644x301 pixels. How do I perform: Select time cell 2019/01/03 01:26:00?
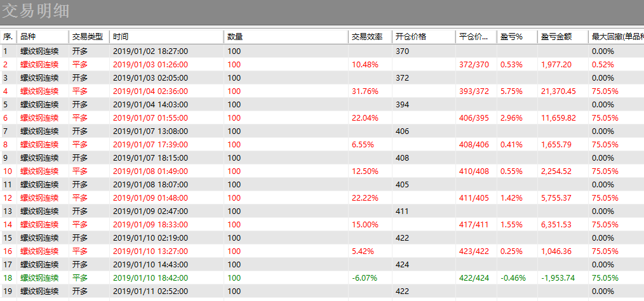(x=151, y=65)
